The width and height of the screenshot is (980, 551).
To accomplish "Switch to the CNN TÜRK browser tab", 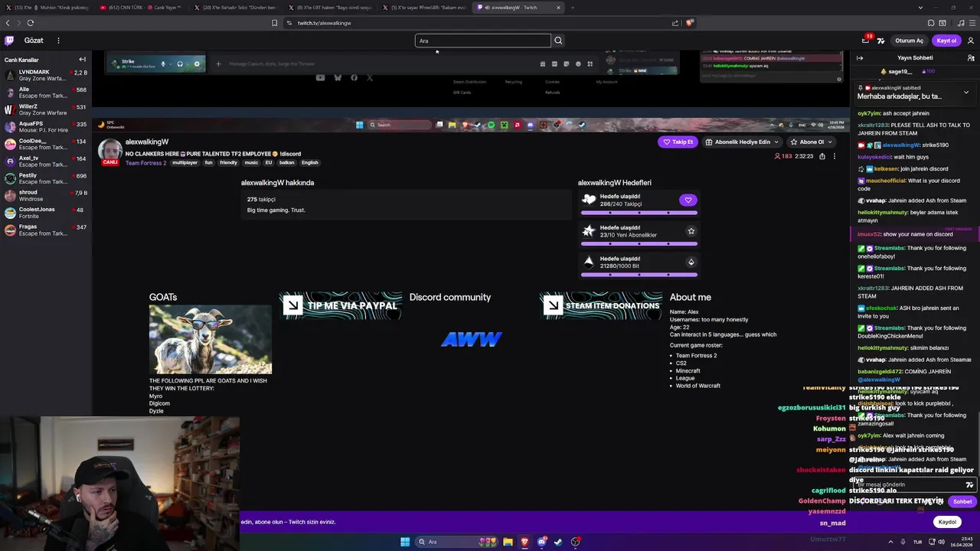I will tap(140, 8).
